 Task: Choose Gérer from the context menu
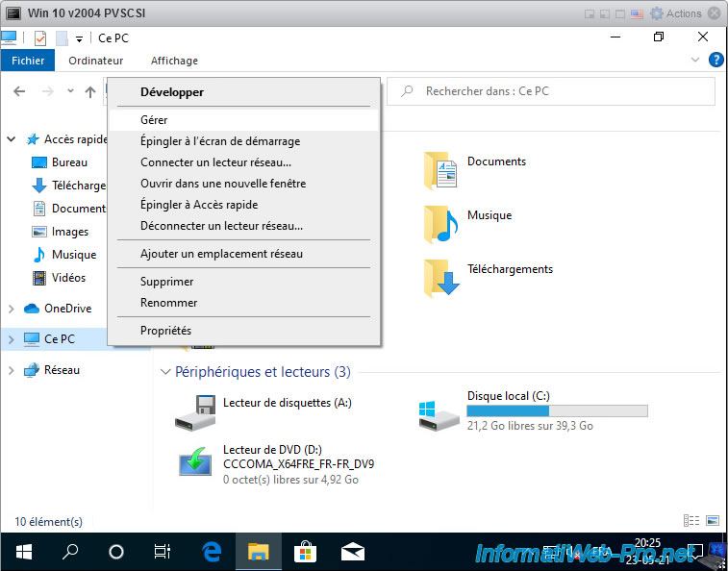[x=154, y=120]
